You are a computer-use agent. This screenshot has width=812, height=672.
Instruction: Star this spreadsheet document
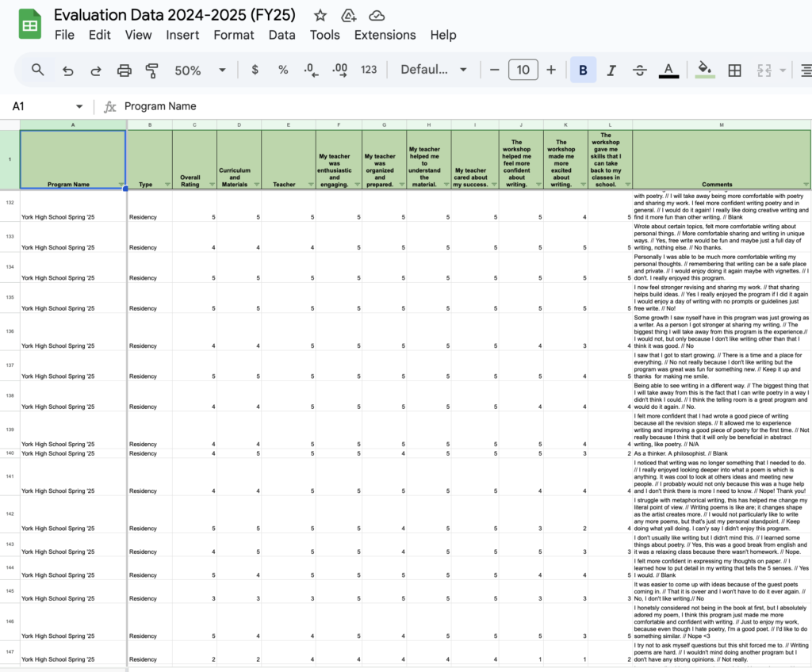pos(320,15)
